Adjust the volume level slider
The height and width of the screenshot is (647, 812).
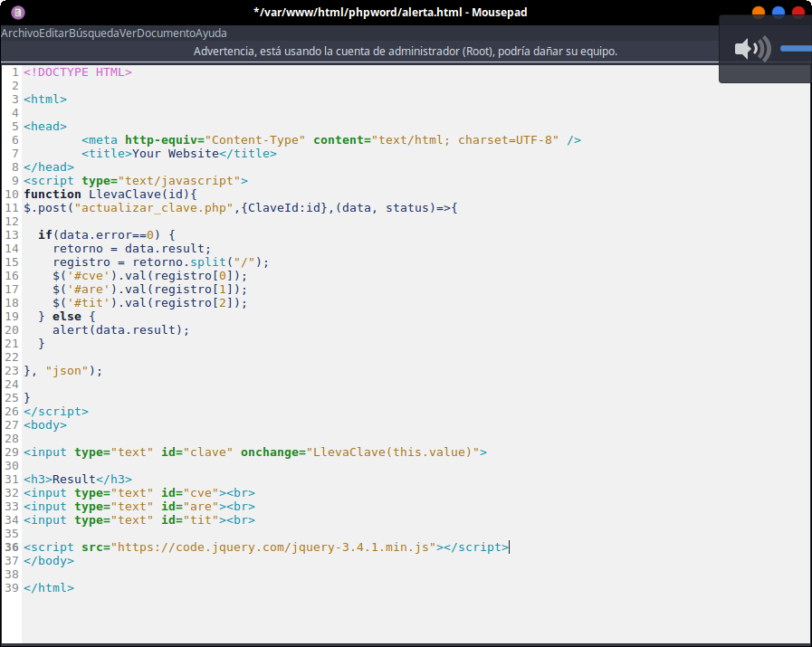coord(796,49)
